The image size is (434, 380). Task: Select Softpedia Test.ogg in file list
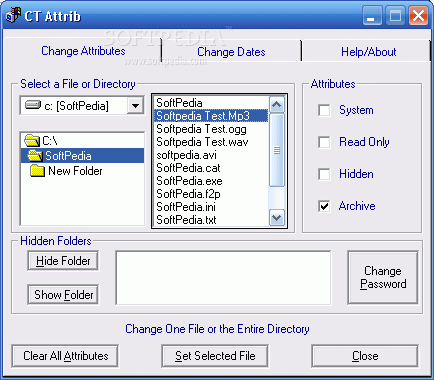(x=211, y=129)
